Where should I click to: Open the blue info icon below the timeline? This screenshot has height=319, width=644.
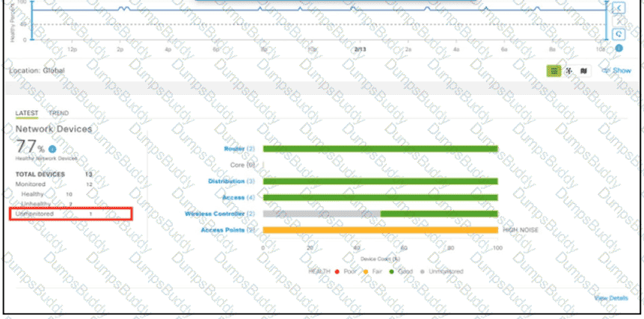click(619, 48)
